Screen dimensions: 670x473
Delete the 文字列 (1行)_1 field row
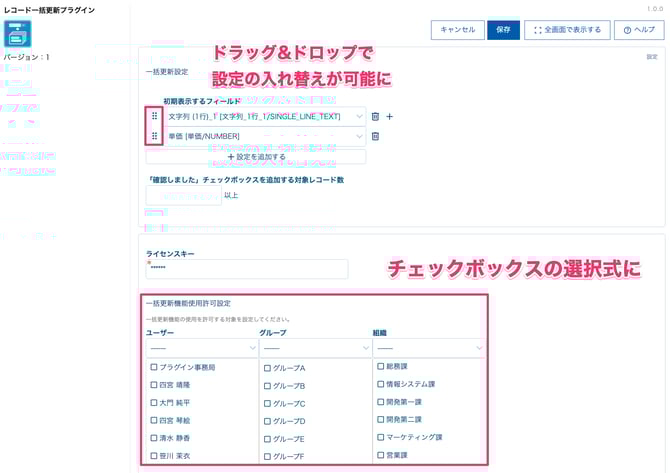375,116
